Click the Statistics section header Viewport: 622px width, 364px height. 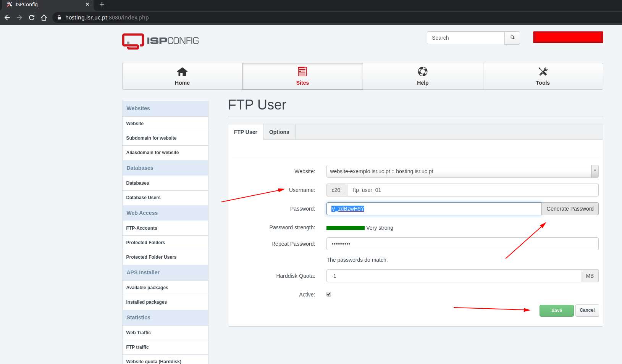click(165, 317)
